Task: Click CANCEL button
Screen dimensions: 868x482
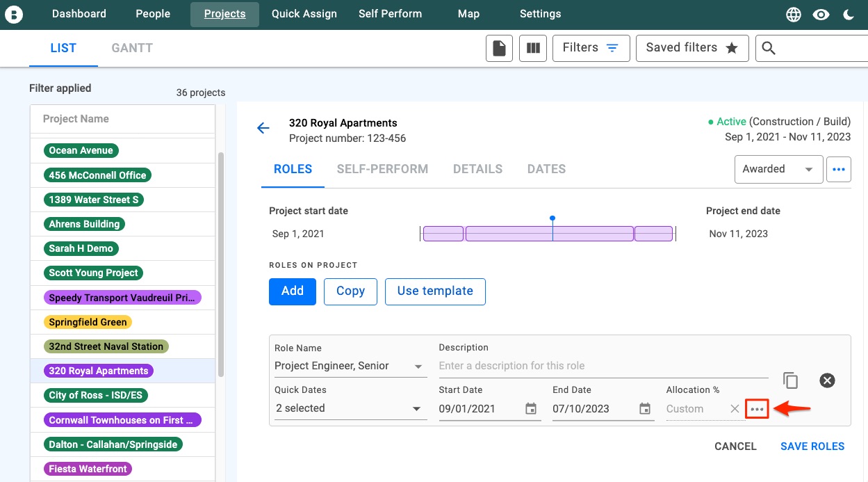Action: click(735, 447)
